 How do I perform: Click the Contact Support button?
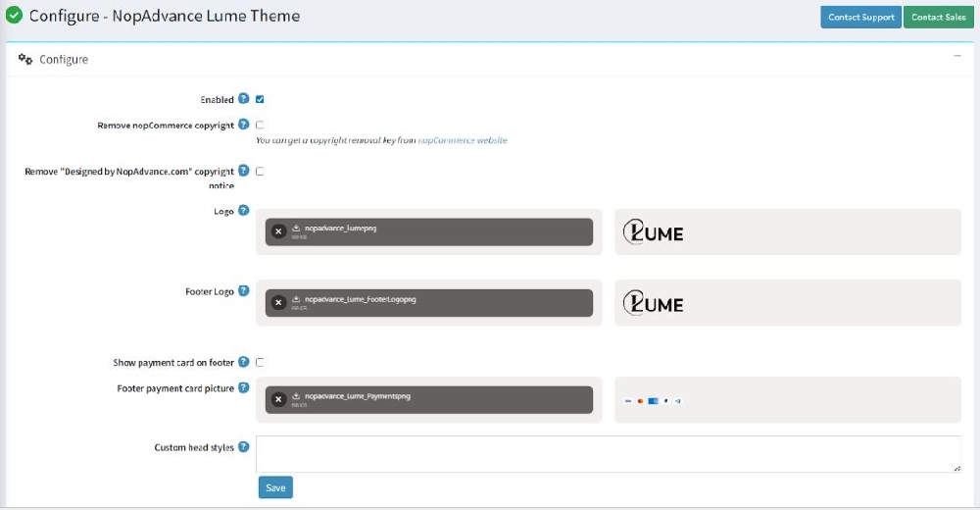tap(860, 17)
